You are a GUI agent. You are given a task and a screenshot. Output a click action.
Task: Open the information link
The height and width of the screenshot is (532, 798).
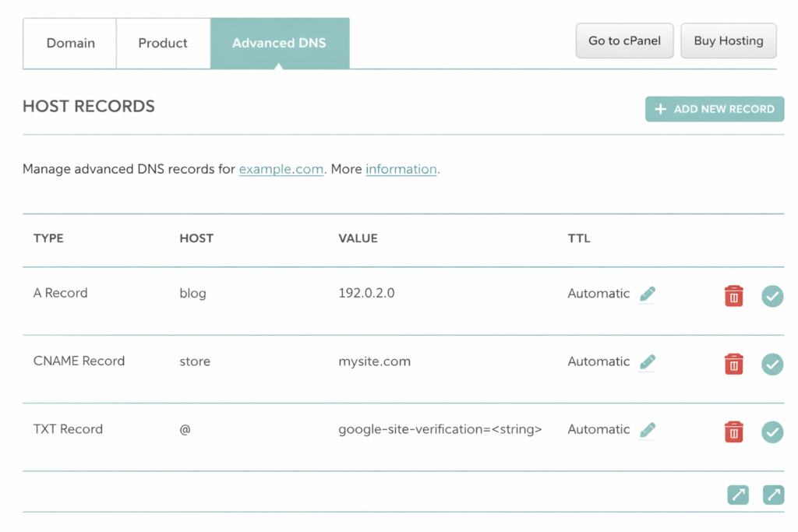[401, 169]
